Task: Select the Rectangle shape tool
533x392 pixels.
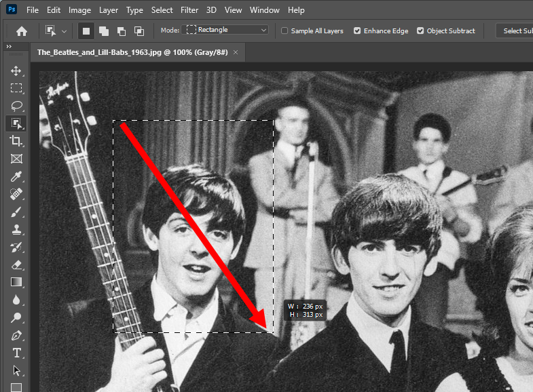Action: tap(16, 387)
